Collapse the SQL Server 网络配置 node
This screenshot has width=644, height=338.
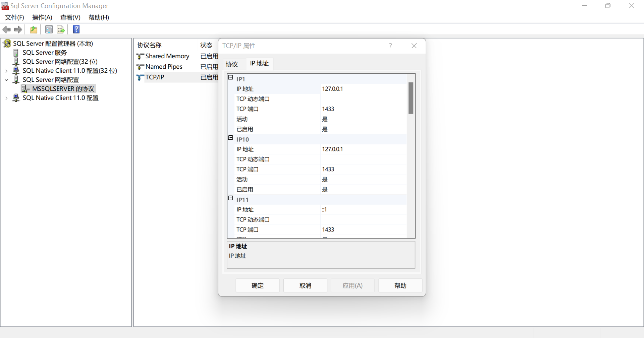click(6, 80)
